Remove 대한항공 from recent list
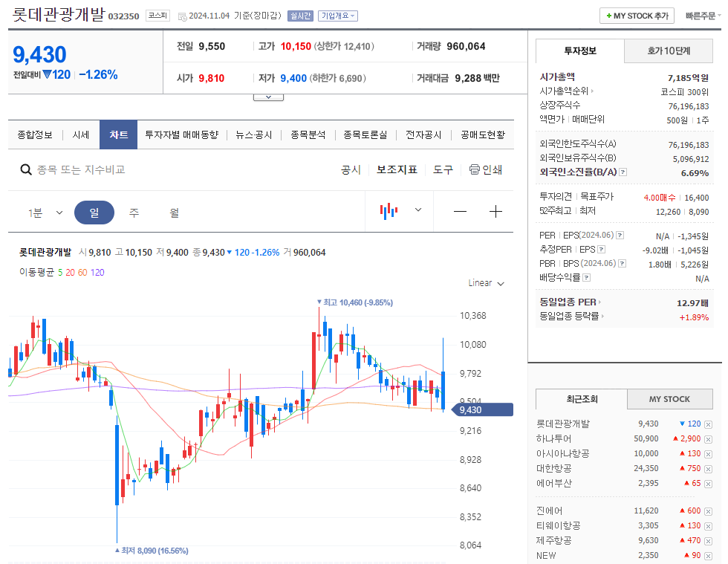The width and height of the screenshot is (728, 564). [x=708, y=469]
